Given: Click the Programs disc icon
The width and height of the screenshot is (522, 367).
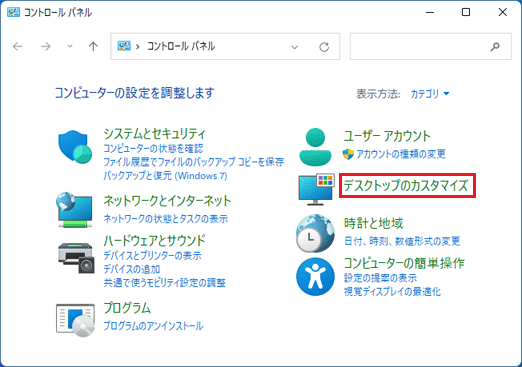Looking at the screenshot, I should click(x=75, y=320).
